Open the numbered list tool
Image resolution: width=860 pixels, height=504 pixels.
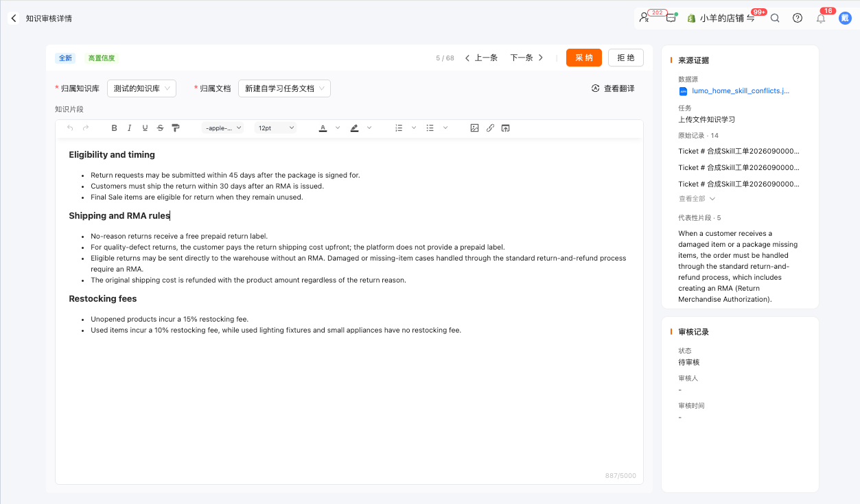(399, 128)
